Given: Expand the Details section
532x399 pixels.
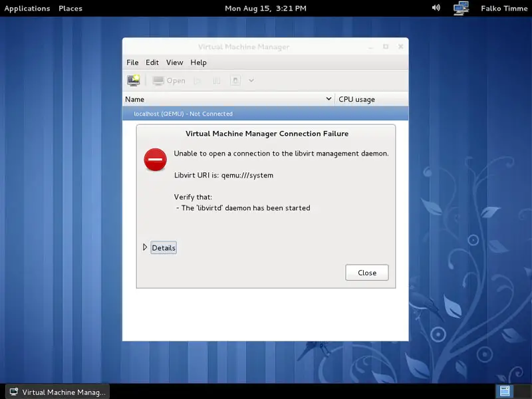Looking at the screenshot, I should (x=160, y=247).
